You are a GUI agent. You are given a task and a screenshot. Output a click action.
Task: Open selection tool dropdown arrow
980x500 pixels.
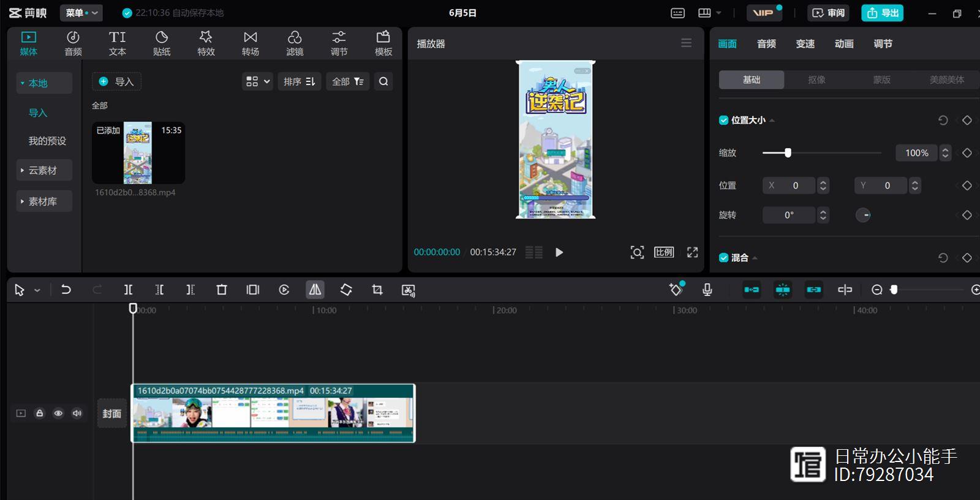click(37, 290)
